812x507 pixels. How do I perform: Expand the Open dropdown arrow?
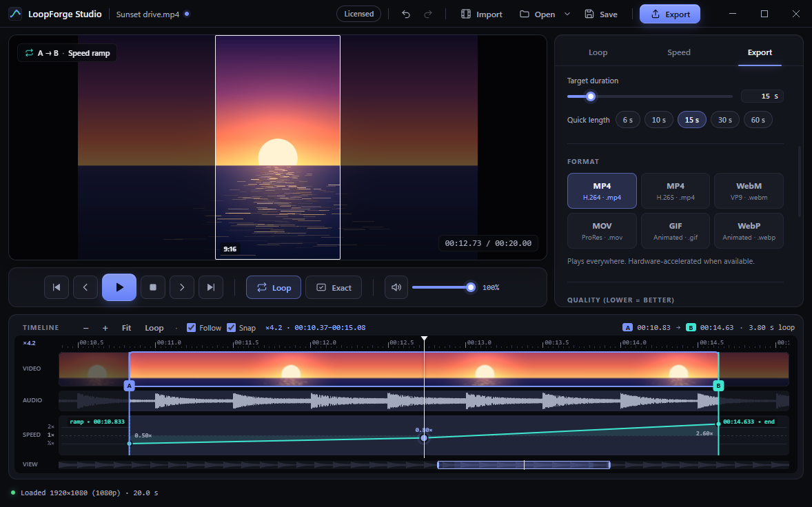click(x=567, y=14)
